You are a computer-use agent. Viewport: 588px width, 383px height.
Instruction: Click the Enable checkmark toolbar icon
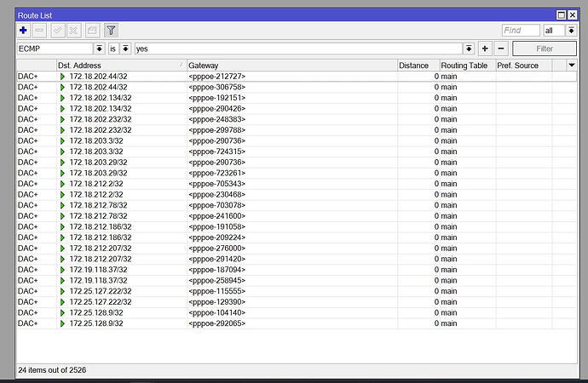coord(58,31)
